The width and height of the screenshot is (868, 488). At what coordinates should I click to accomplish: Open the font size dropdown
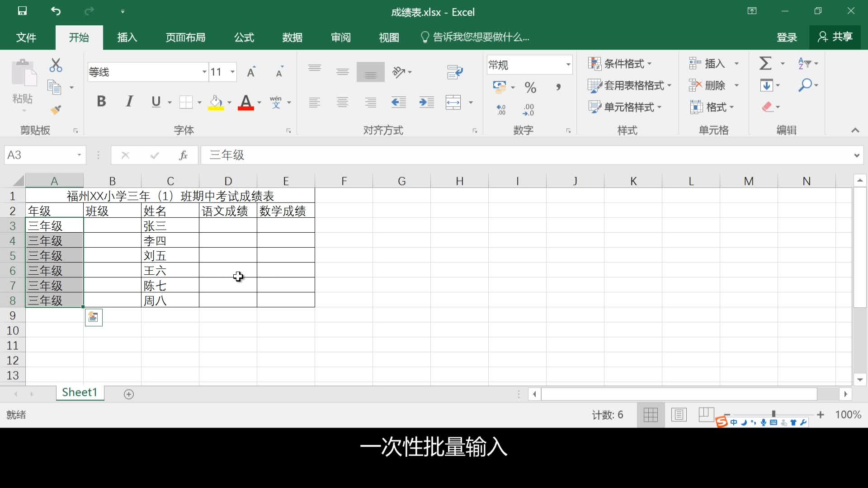tap(231, 71)
